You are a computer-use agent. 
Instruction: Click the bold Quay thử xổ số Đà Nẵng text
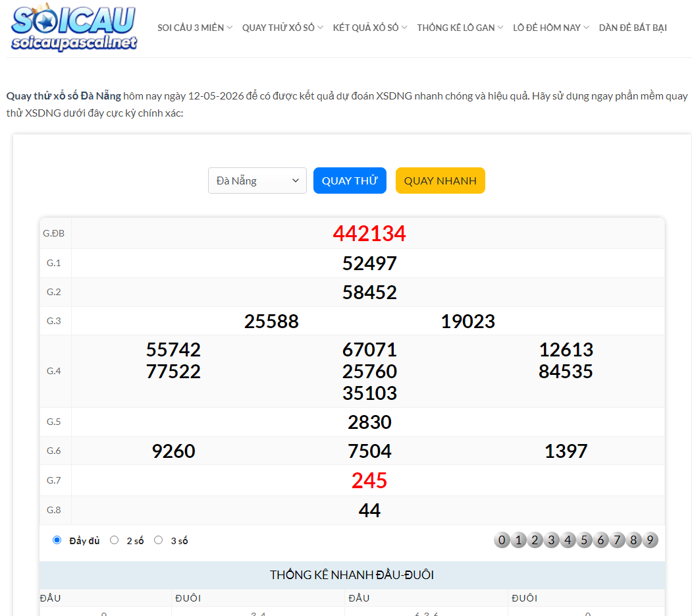[x=64, y=96]
